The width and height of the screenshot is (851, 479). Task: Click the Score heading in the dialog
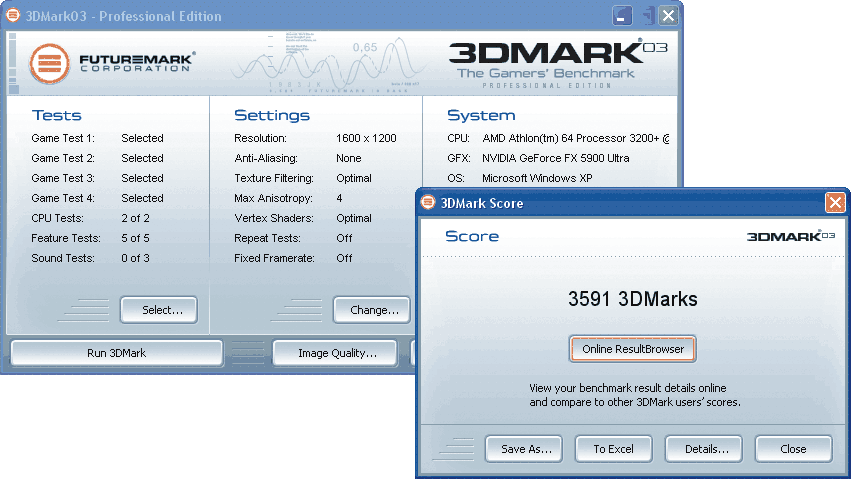(472, 236)
